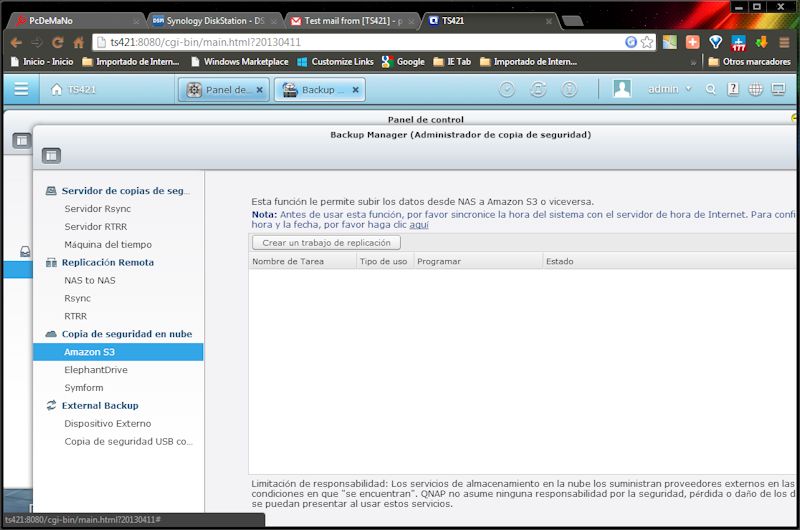Switch to Test mail from TS421 tab
This screenshot has width=800, height=530.
352,21
